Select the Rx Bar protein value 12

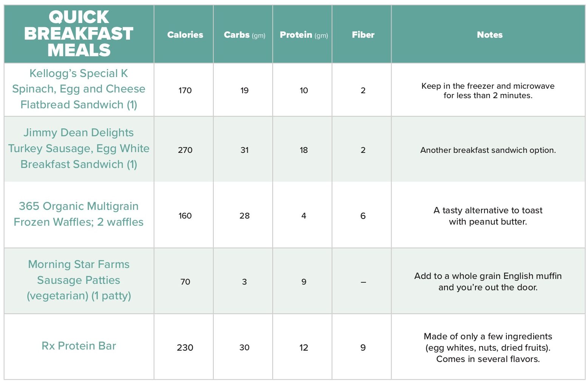(304, 348)
